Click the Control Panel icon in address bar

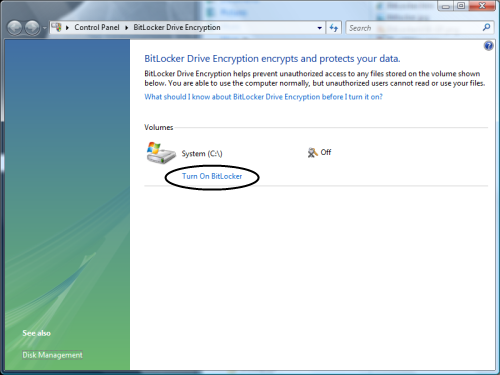tap(57, 27)
